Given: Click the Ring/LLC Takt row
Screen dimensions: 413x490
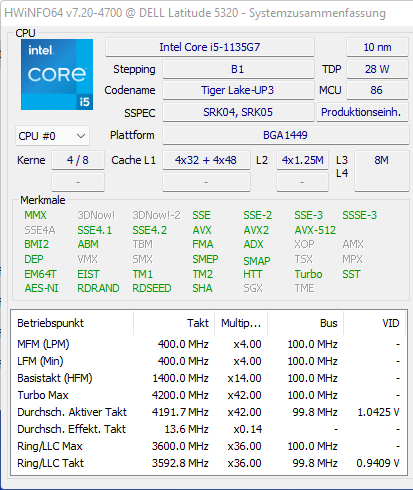Looking at the screenshot, I should [x=209, y=463].
